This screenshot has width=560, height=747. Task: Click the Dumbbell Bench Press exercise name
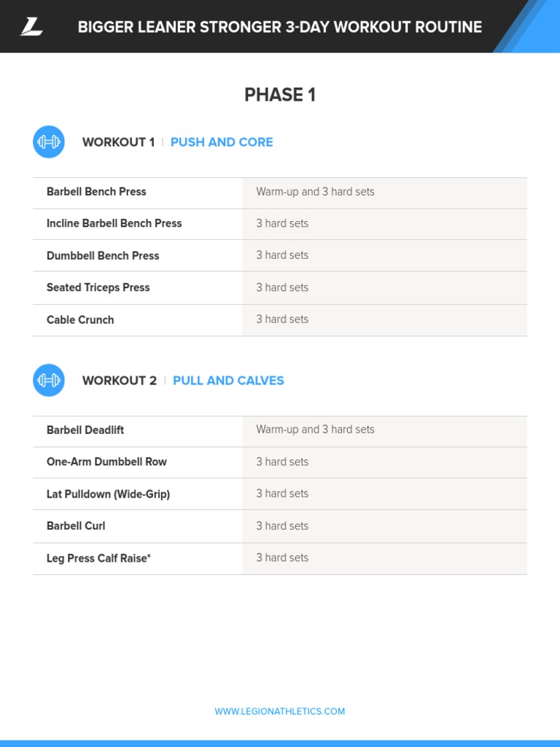103,255
